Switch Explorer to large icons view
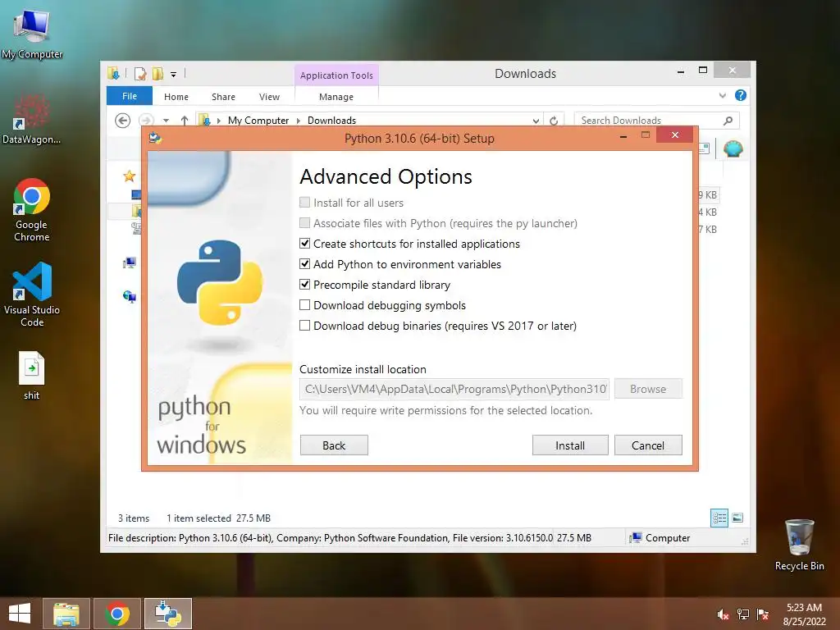 coord(737,518)
